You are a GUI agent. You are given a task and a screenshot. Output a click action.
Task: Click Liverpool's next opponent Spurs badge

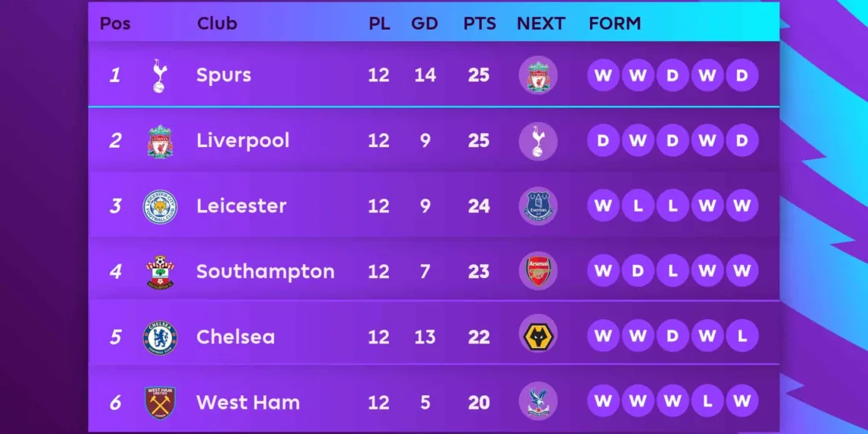pos(538,141)
